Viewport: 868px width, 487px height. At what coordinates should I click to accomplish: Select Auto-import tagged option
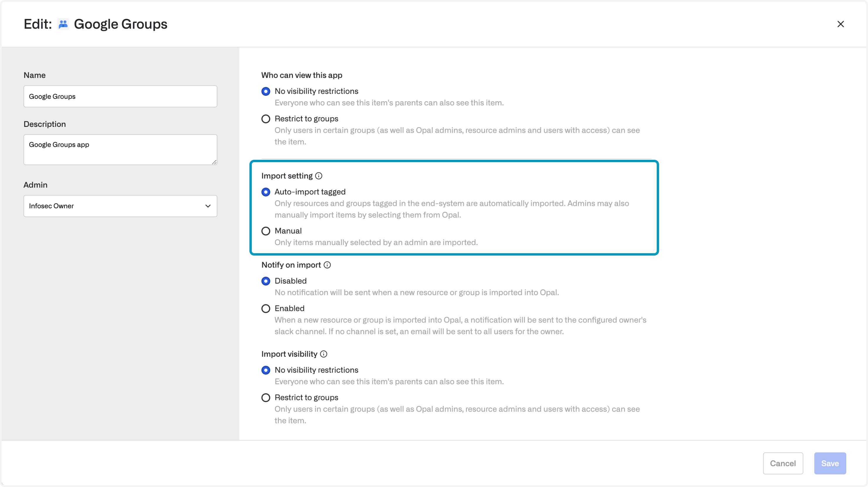pos(266,192)
